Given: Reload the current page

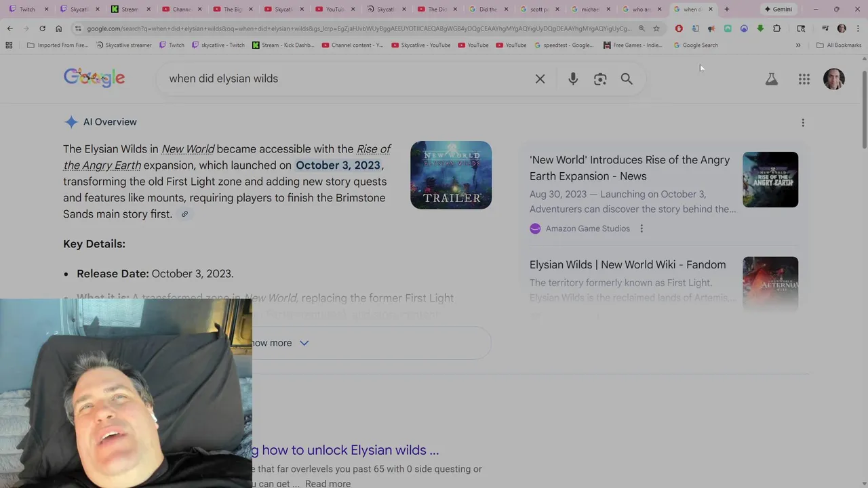Looking at the screenshot, I should pyautogui.click(x=42, y=28).
